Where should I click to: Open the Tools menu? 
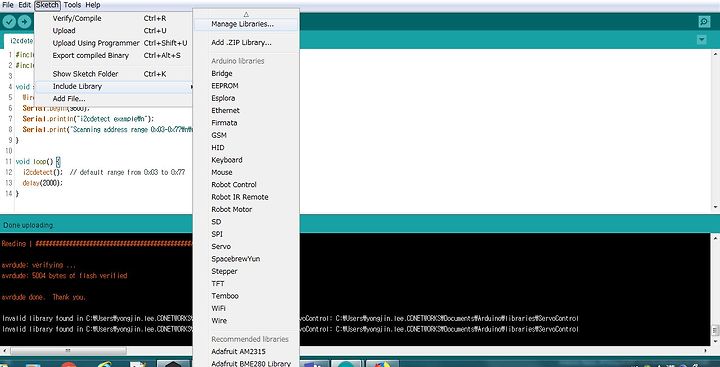click(72, 5)
